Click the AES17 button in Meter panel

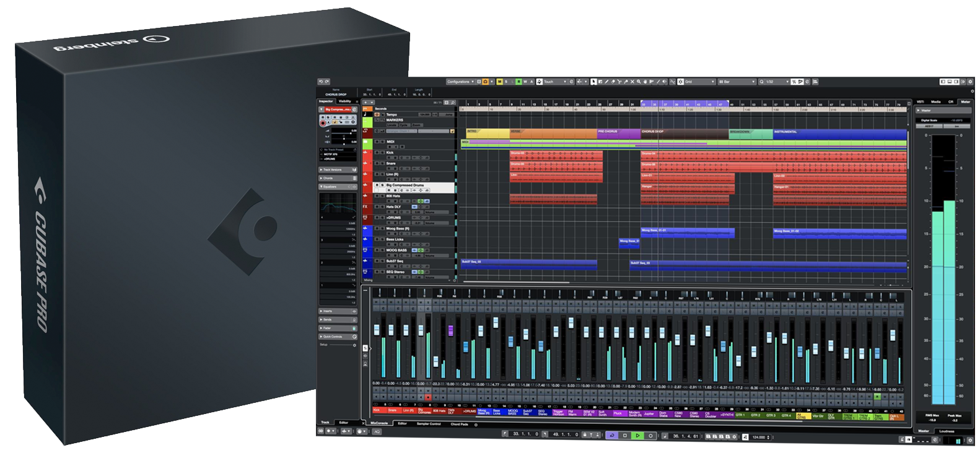coord(929,126)
